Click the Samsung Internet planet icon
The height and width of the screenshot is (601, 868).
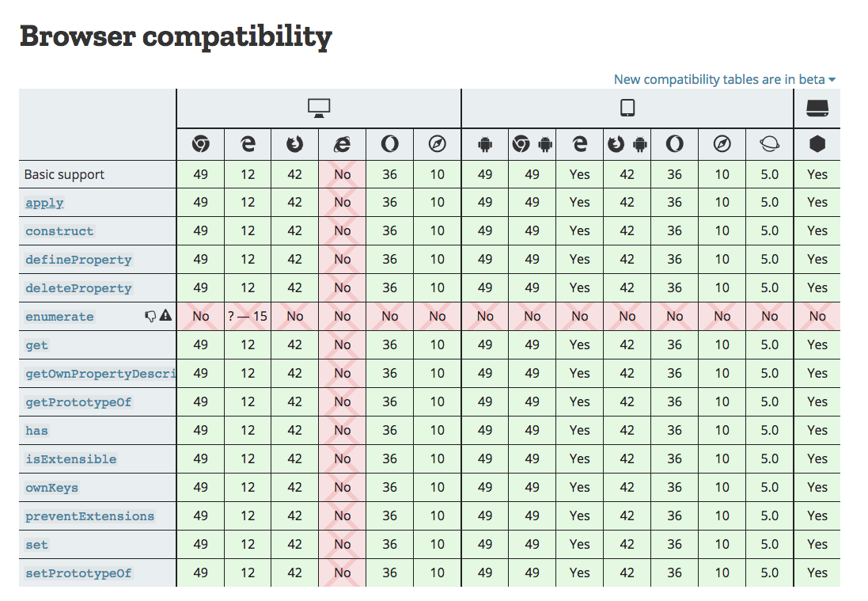tap(769, 144)
